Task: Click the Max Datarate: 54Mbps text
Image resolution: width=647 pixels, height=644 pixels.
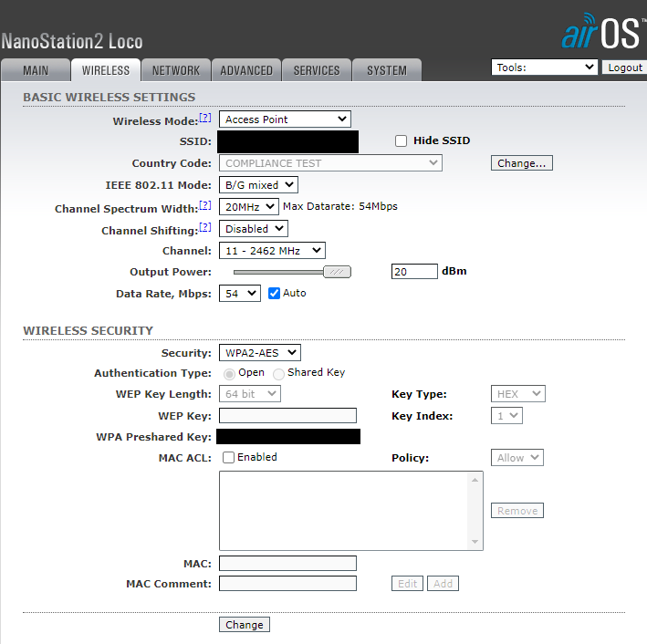Action: 340,206
